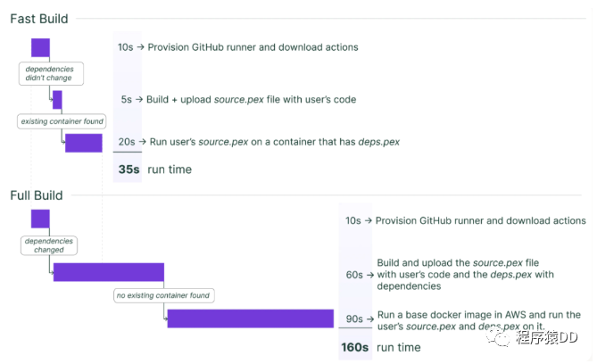The width and height of the screenshot is (597, 364).
Task: Select the long purple 90s run bar
Action: [251, 318]
